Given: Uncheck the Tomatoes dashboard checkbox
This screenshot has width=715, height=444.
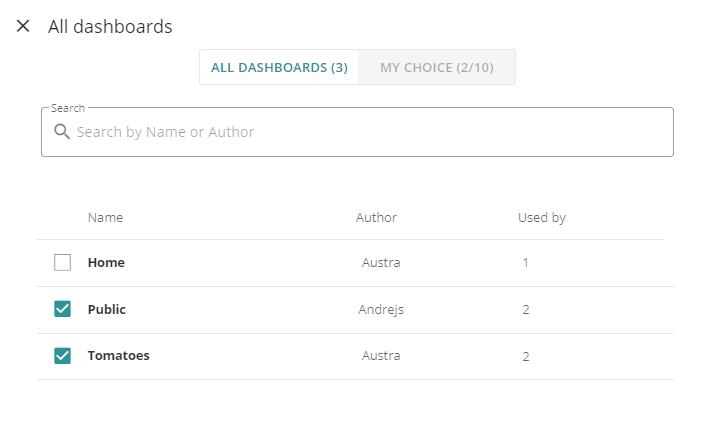Looking at the screenshot, I should tap(62, 356).
